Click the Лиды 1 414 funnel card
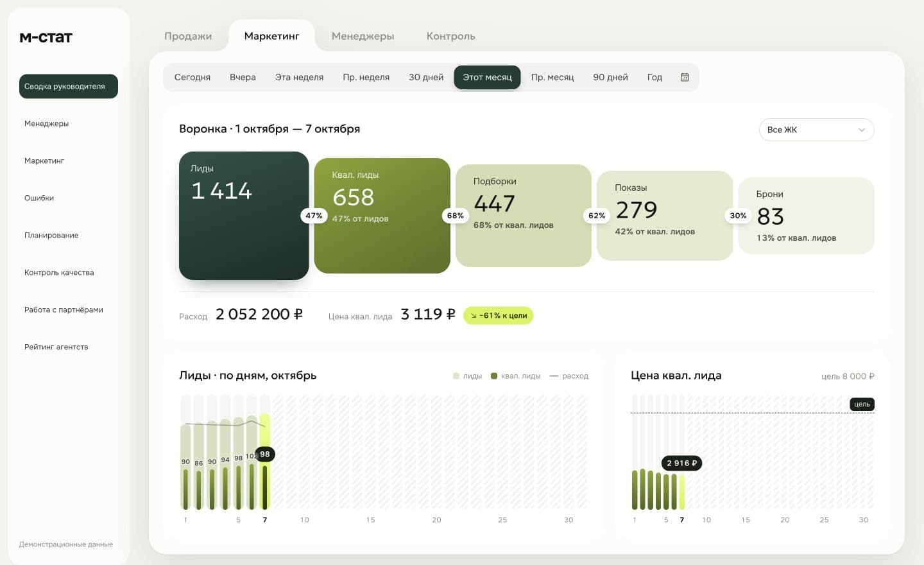Screen dimensions: 924x565 tap(244, 216)
